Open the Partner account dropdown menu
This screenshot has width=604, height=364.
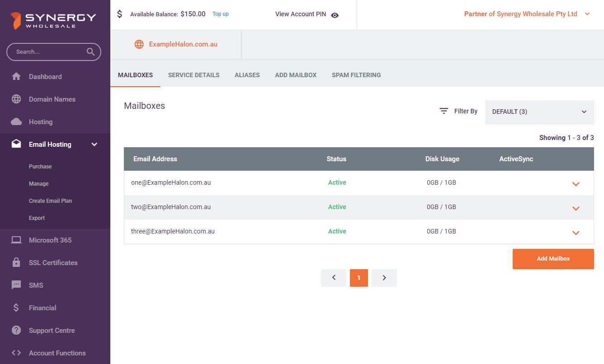[587, 14]
